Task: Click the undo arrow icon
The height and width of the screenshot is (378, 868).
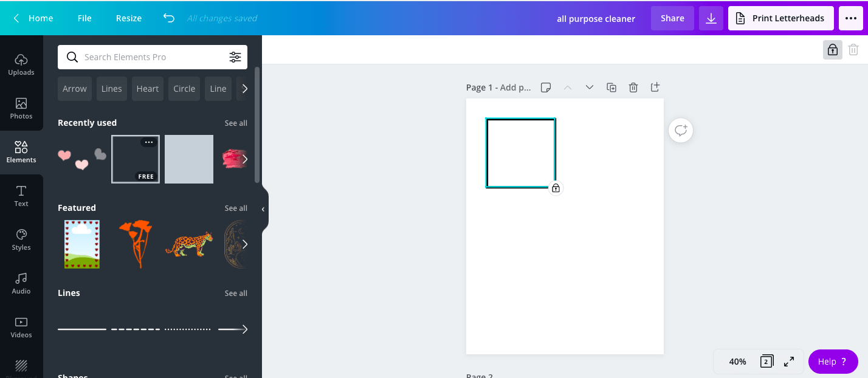Action: click(x=169, y=18)
